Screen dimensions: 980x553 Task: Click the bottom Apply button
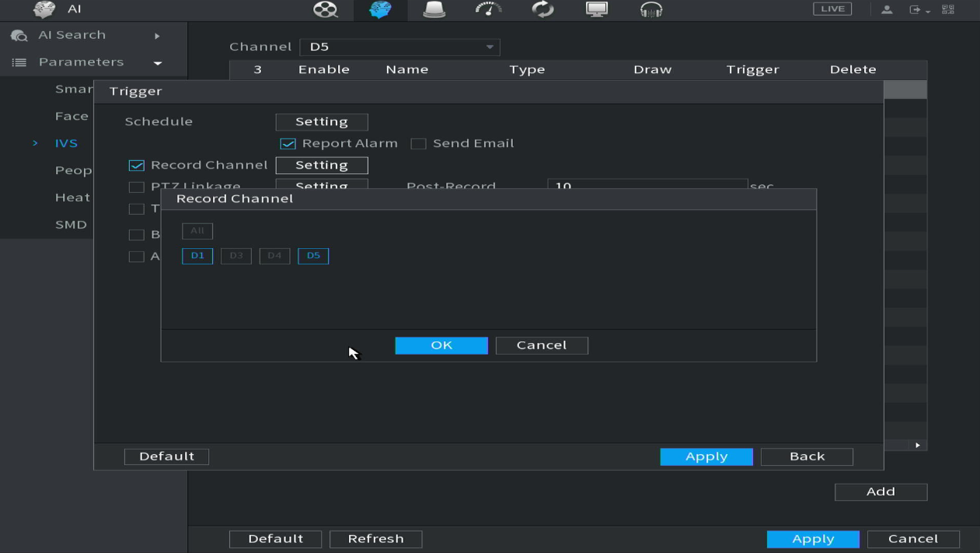click(813, 539)
